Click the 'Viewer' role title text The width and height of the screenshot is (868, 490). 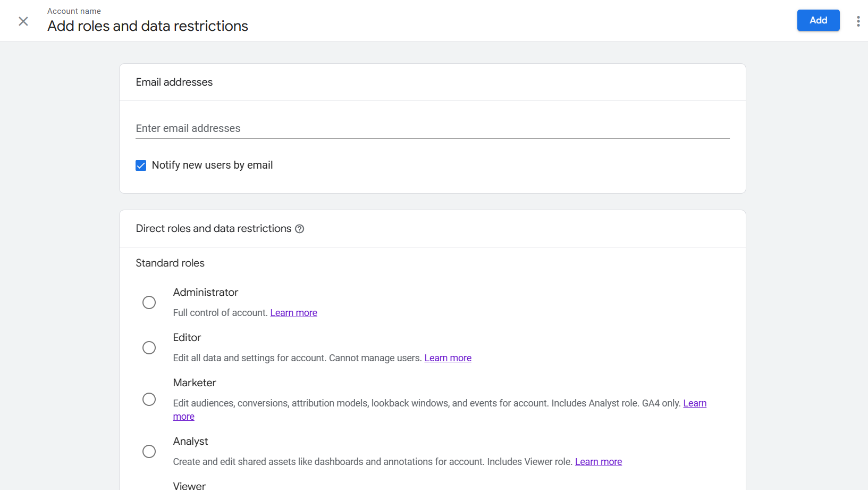coord(189,486)
